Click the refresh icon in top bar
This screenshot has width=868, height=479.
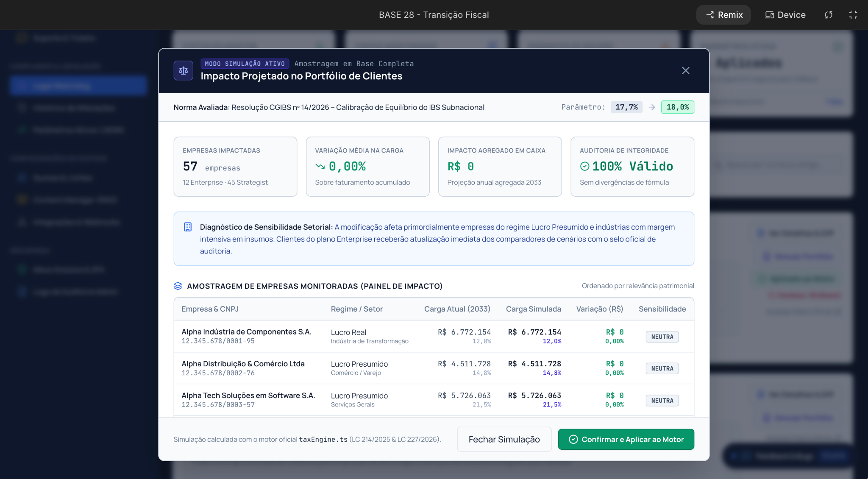[x=829, y=15]
